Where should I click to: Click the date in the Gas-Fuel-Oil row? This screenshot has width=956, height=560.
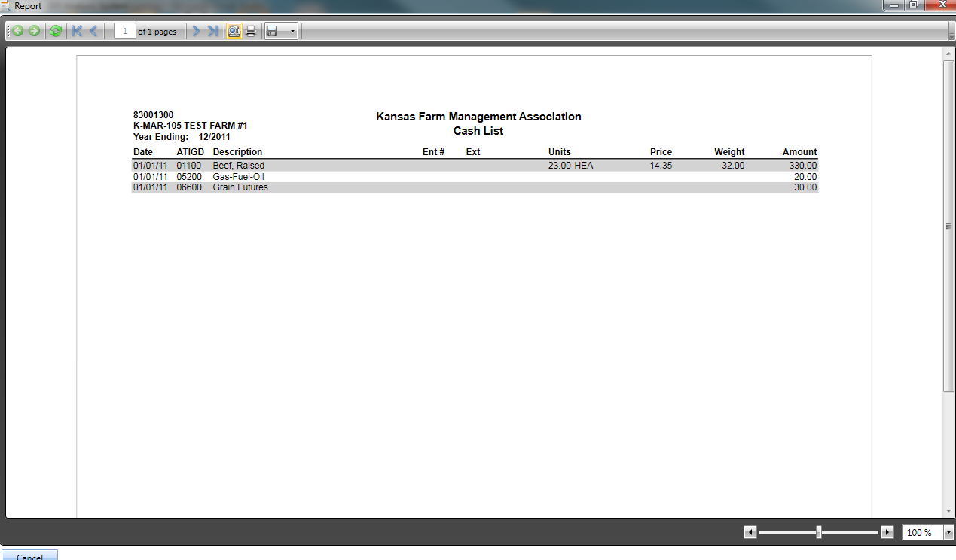click(x=151, y=177)
